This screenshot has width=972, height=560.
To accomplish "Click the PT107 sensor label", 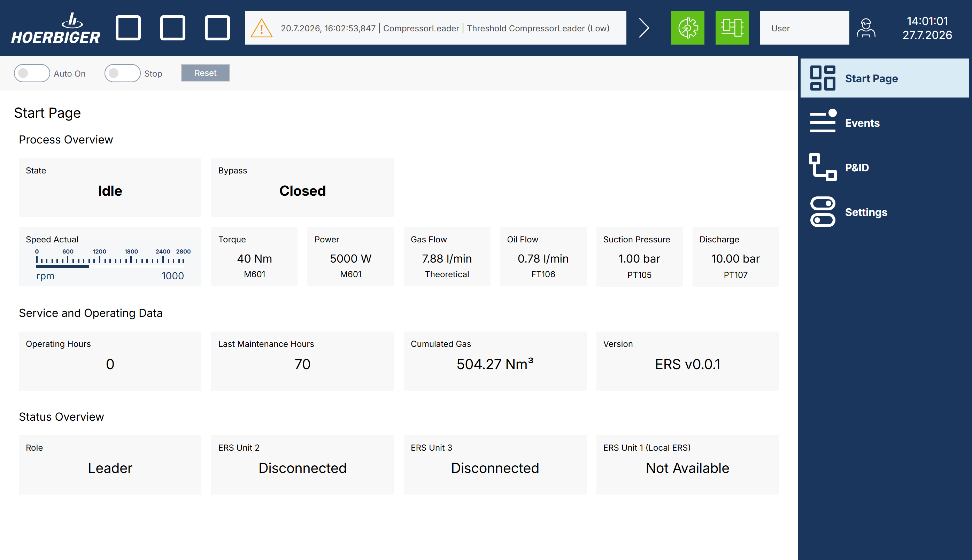I will coord(735,275).
